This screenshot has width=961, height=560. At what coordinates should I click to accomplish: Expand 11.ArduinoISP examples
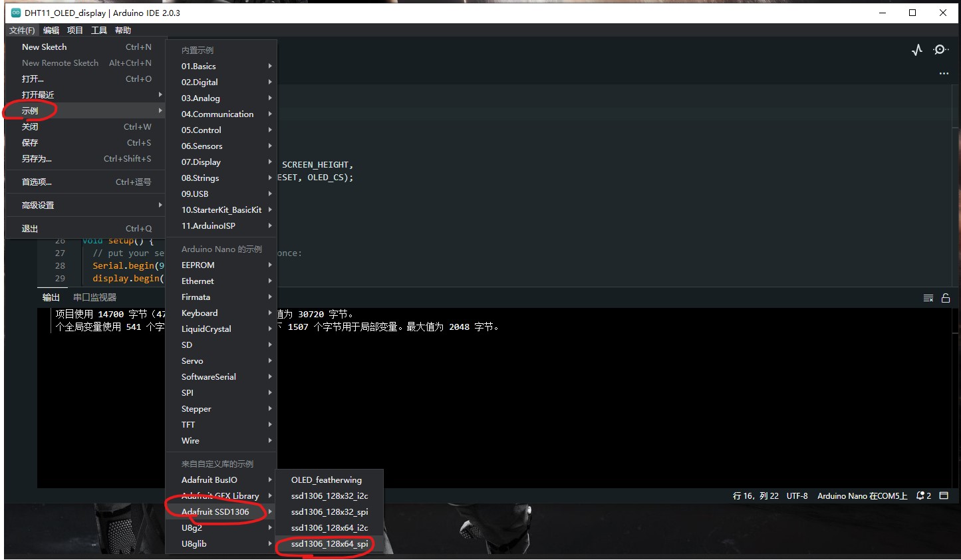(221, 226)
